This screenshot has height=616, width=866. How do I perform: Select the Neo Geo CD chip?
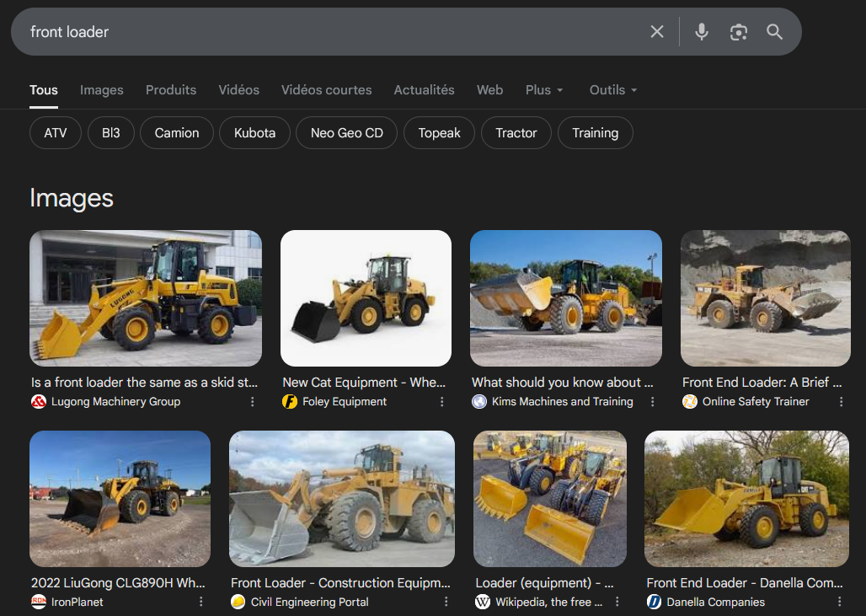coord(347,132)
